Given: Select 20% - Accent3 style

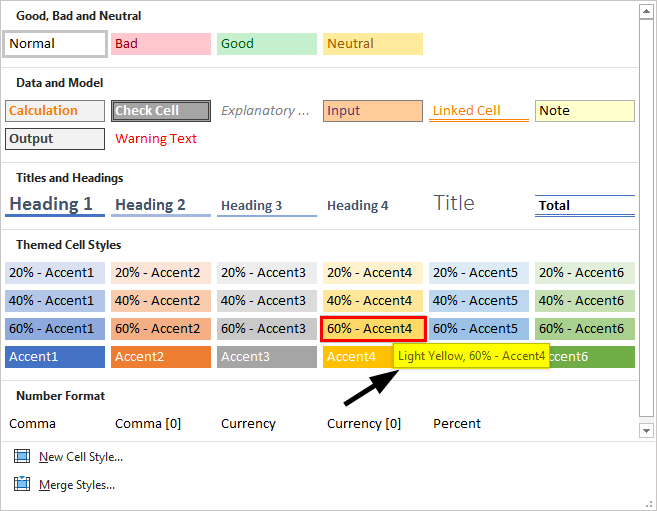Looking at the screenshot, I should 267,273.
